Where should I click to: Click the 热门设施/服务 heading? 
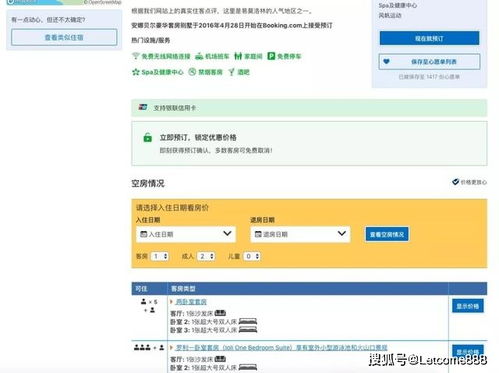tap(151, 40)
